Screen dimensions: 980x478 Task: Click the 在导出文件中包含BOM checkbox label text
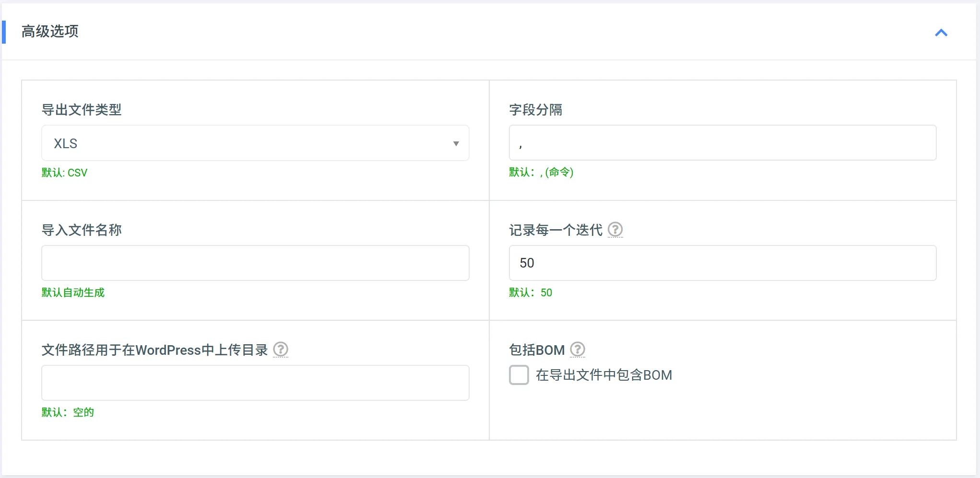pos(603,375)
